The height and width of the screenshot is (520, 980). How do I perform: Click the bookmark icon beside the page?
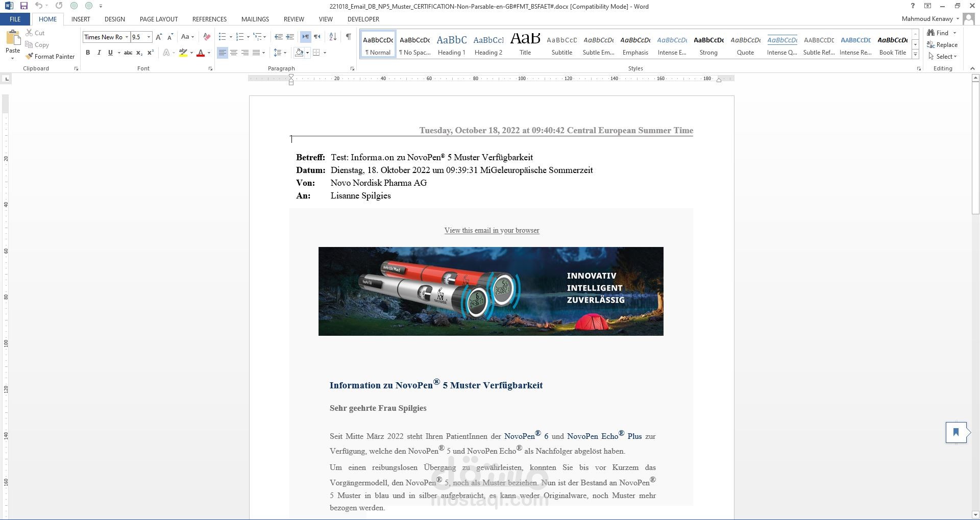click(956, 432)
